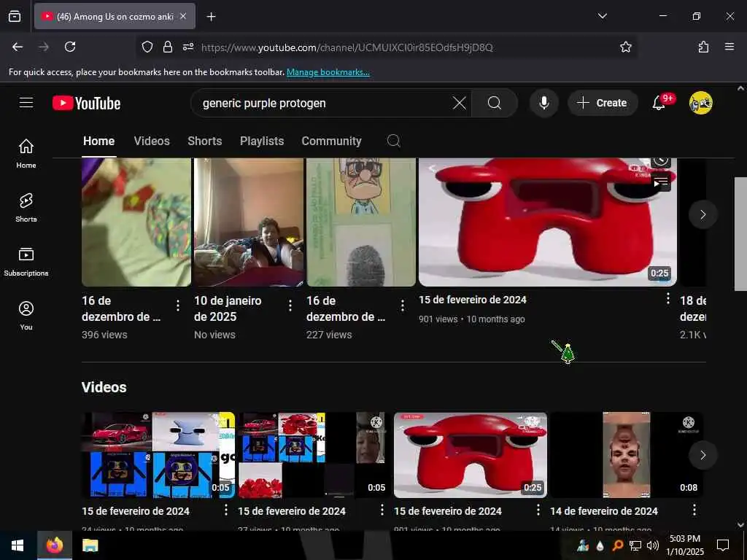The image size is (747, 560).
Task: Reload the page
Action: [70, 47]
